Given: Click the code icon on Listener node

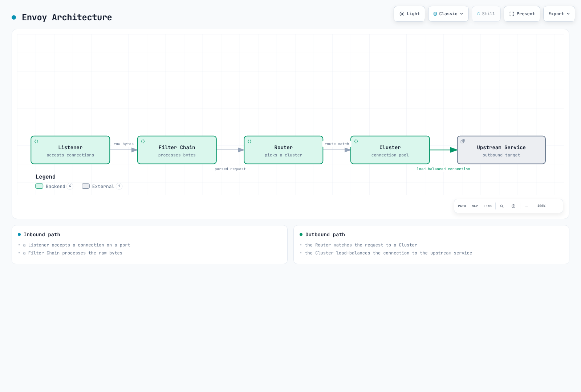Looking at the screenshot, I should tap(36, 142).
